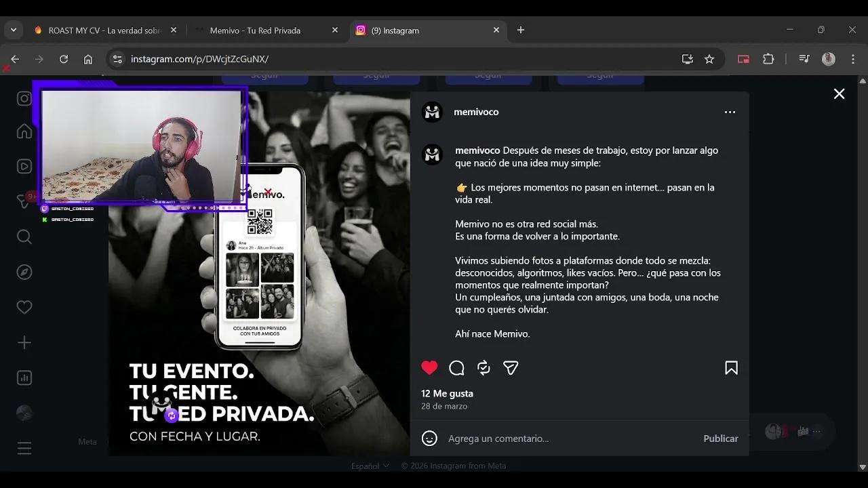The height and width of the screenshot is (488, 868).
Task: Click the repost icon below the caption
Action: click(x=484, y=368)
